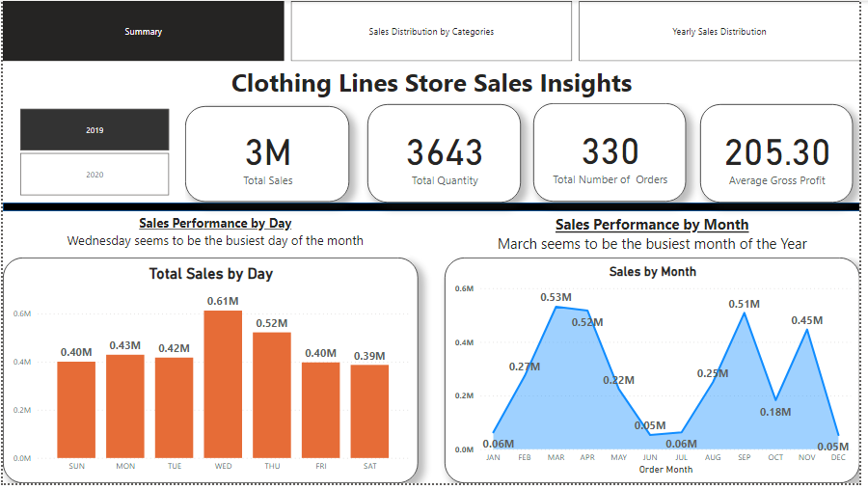Click the Total Number of Orders card
Viewport: 868px width, 489px height.
(x=610, y=154)
